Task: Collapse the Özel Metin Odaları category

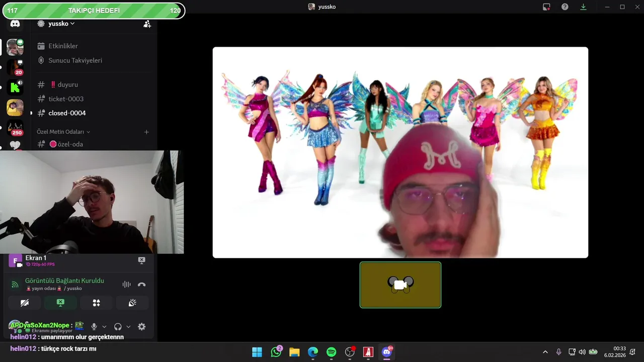Action: coord(63,132)
